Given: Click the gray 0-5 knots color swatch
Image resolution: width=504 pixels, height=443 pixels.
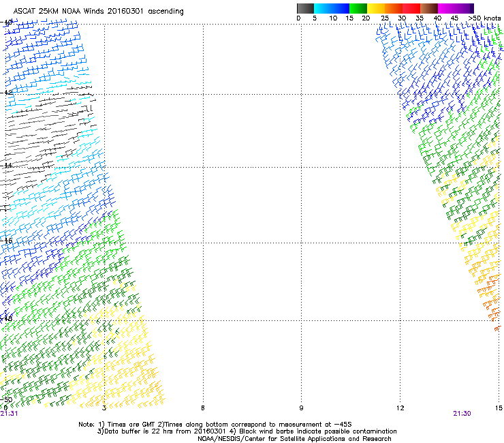Looking at the screenshot, I should click(x=305, y=8).
